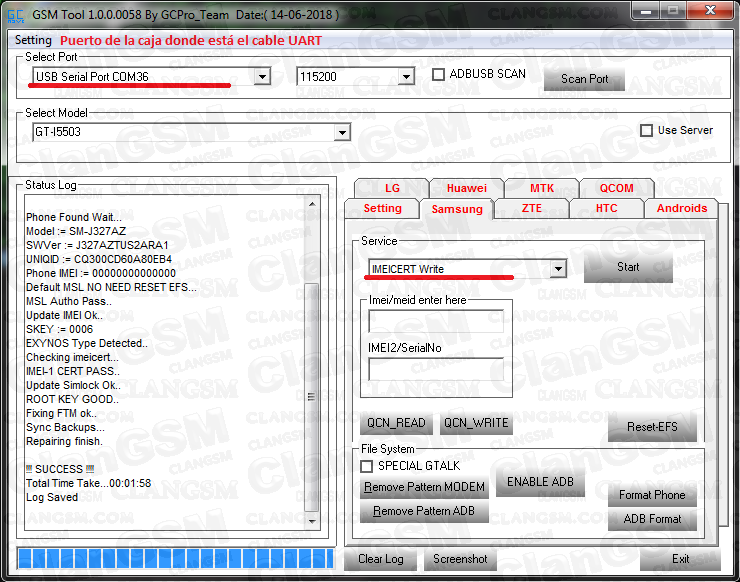Click 'Phone Found Wait...' log line
The height and width of the screenshot is (582, 740).
pyautogui.click(x=74, y=217)
